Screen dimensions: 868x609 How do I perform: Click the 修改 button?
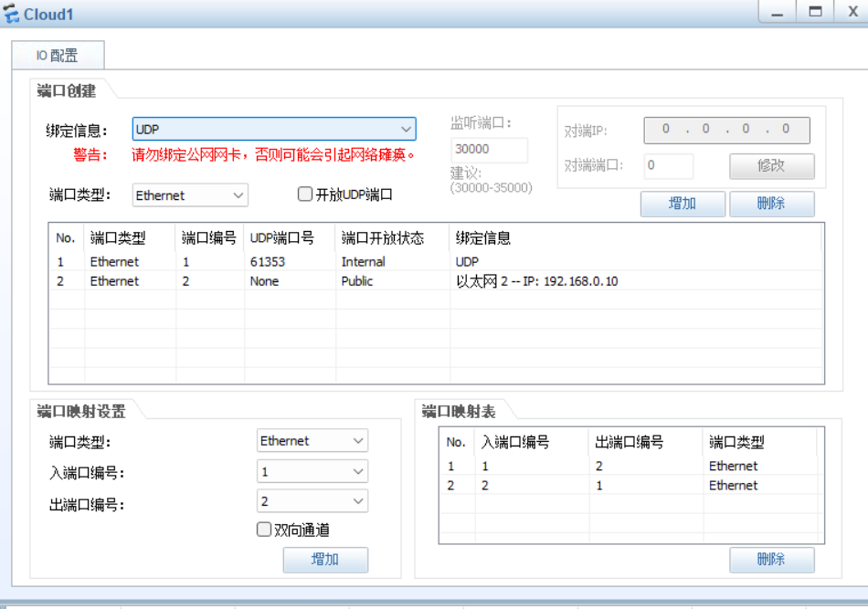(771, 166)
